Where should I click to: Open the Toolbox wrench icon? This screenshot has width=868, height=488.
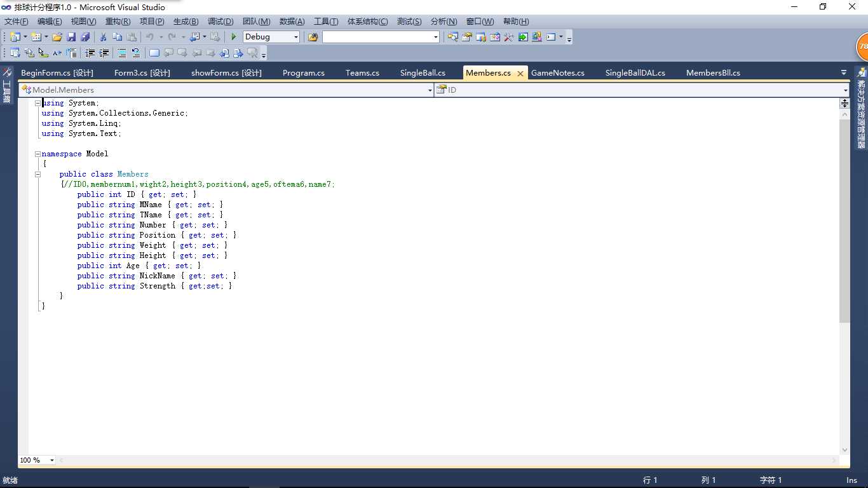[509, 37]
